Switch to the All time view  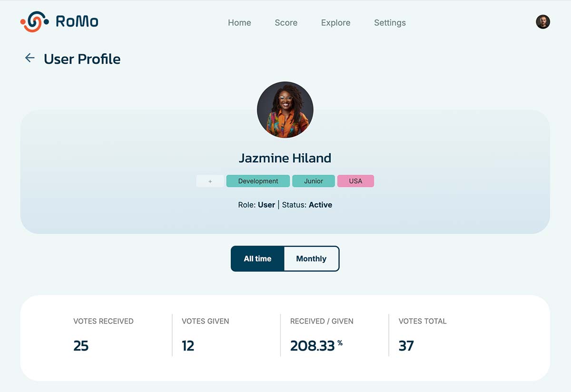[257, 259]
